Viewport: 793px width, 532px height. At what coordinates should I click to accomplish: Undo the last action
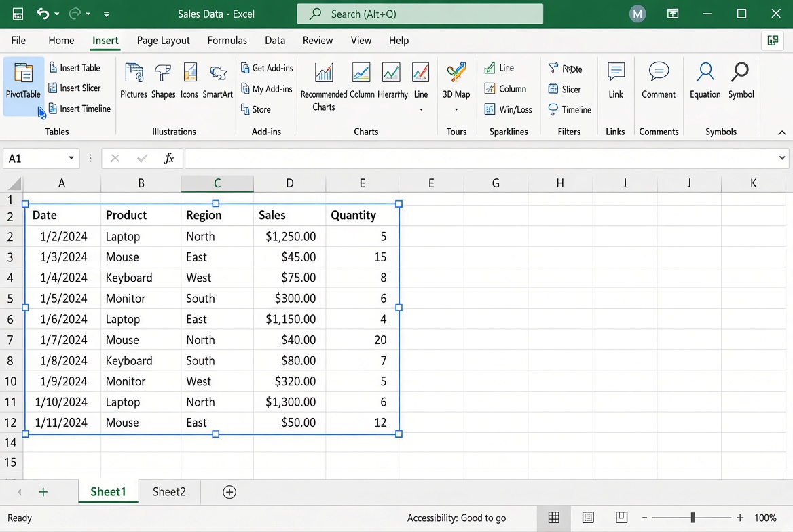pyautogui.click(x=43, y=14)
